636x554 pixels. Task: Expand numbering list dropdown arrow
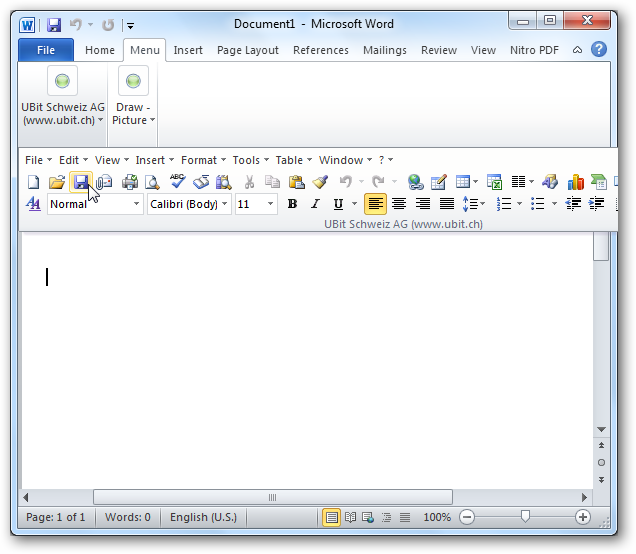pyautogui.click(x=519, y=204)
